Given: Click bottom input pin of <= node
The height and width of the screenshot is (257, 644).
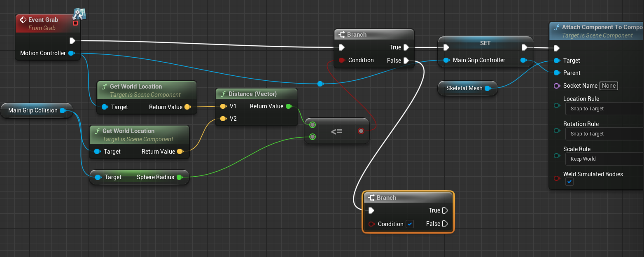Looking at the screenshot, I should click(x=313, y=136).
